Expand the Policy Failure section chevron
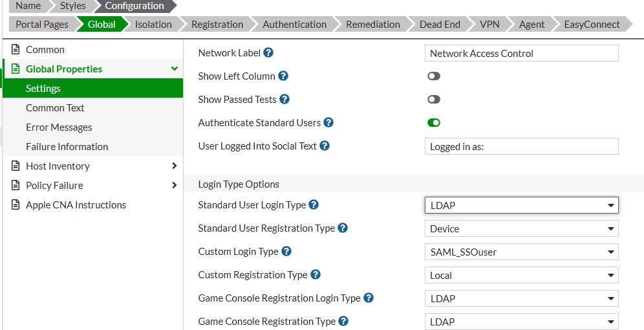This screenshot has height=330, width=644. click(175, 185)
